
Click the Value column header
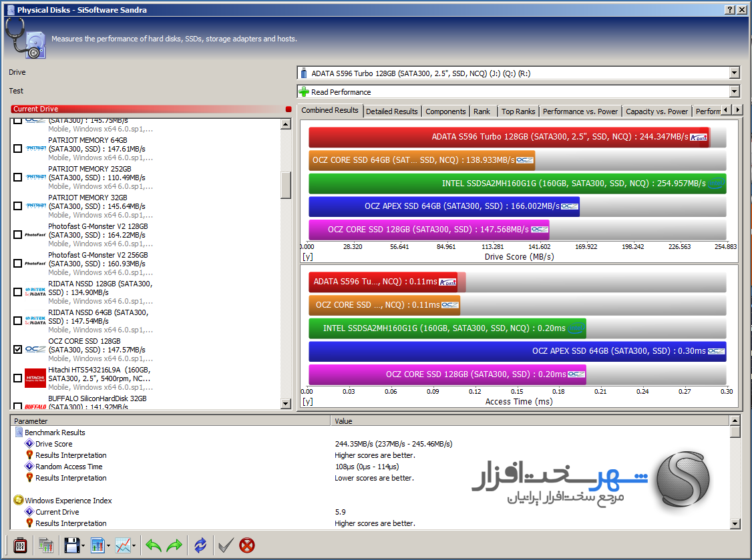tap(530, 421)
